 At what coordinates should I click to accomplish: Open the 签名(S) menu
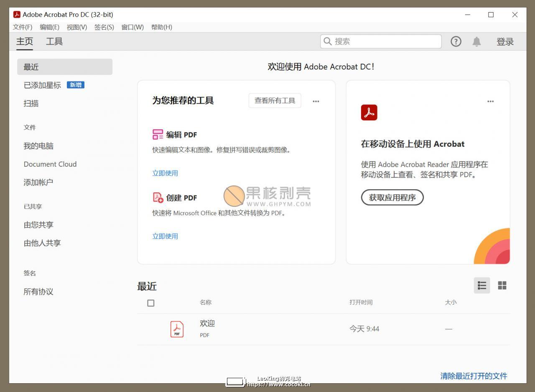click(104, 27)
